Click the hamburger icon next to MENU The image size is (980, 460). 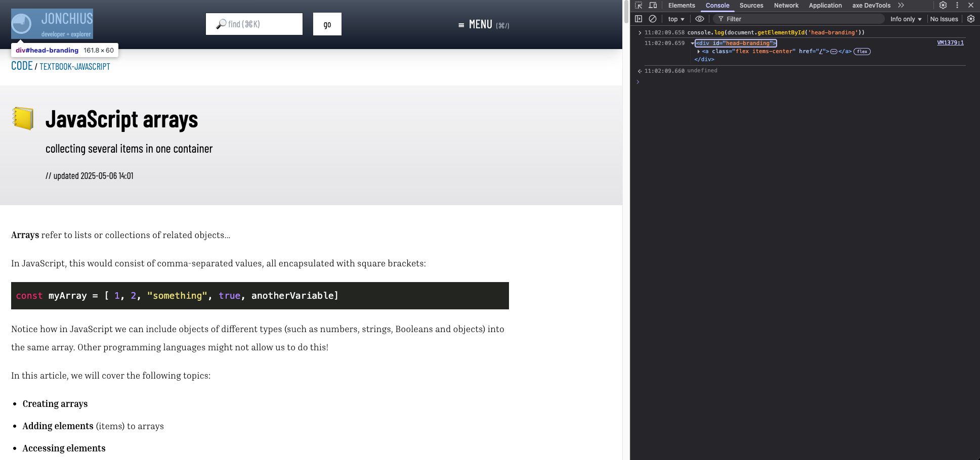coord(461,25)
